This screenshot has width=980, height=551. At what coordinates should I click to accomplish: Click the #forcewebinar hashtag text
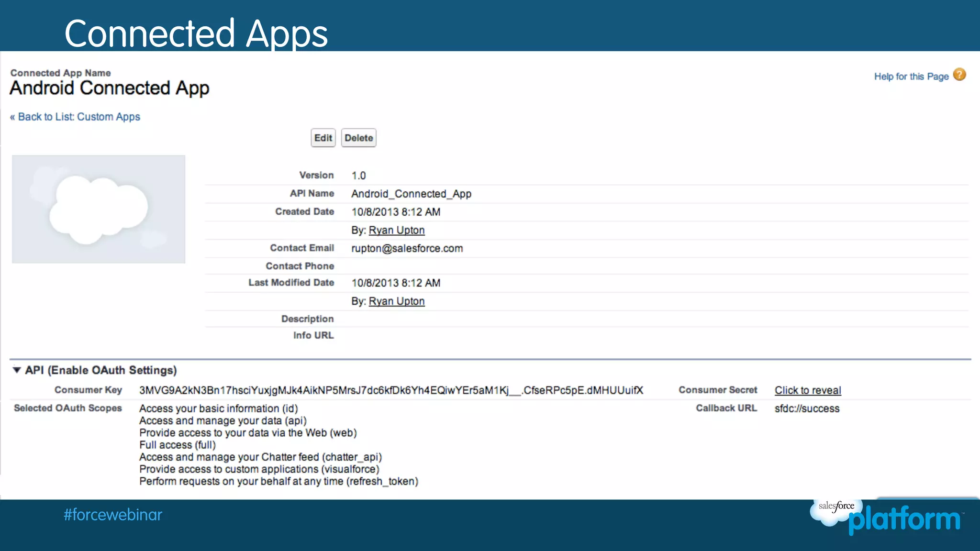[113, 515]
